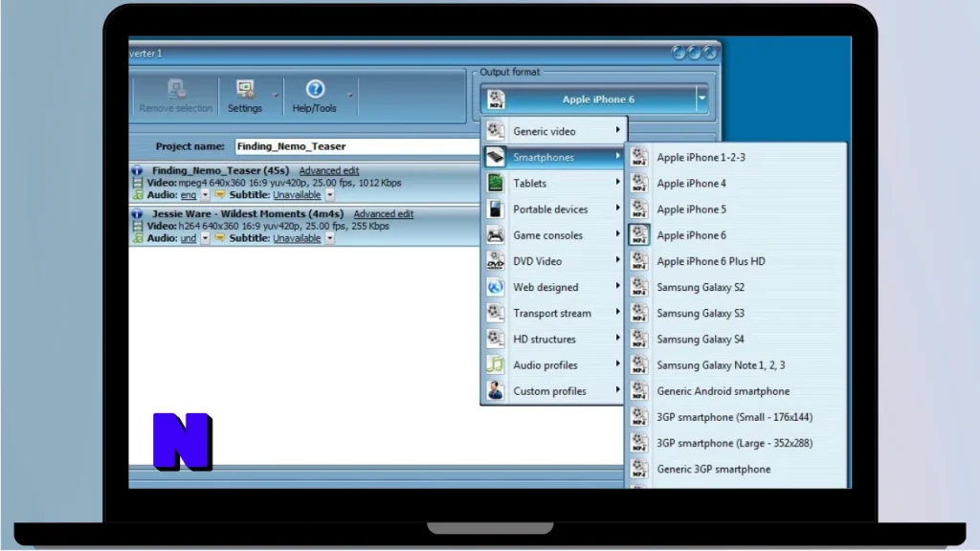Open the Web designed menu entry
The image size is (980, 551).
pos(553,287)
